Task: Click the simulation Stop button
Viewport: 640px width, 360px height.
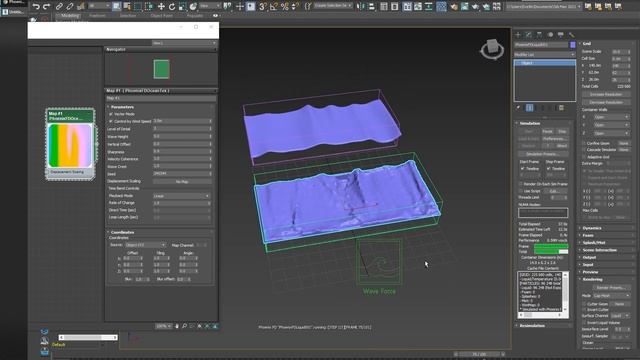Action: pyautogui.click(x=562, y=131)
